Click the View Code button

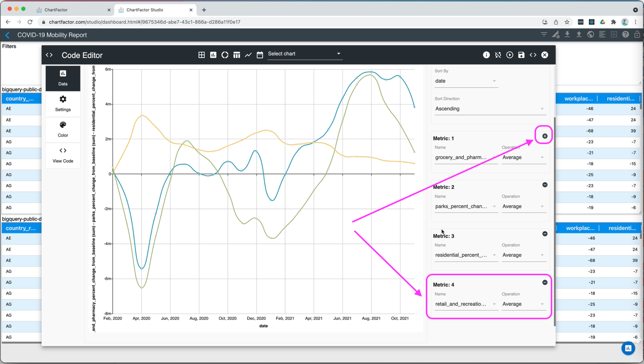click(63, 155)
